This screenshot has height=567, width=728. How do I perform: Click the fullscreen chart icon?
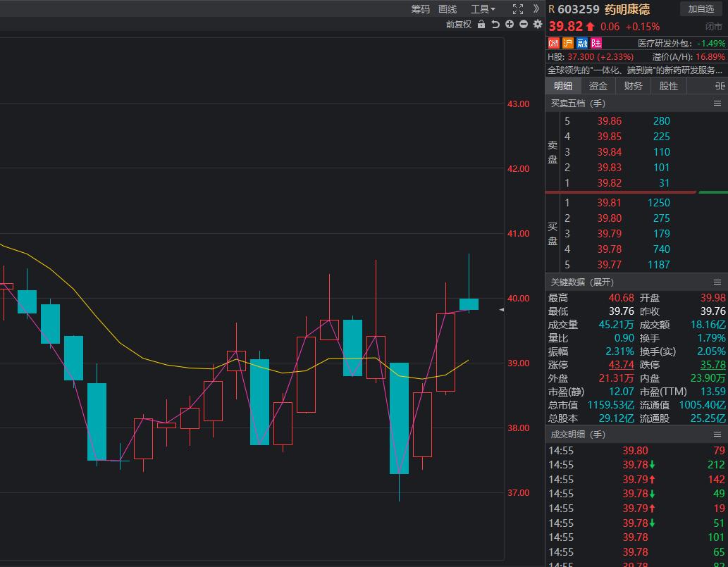click(518, 9)
